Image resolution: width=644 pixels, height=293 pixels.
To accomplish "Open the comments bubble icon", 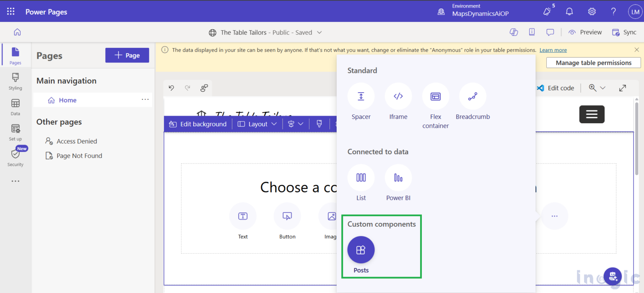I will (550, 32).
